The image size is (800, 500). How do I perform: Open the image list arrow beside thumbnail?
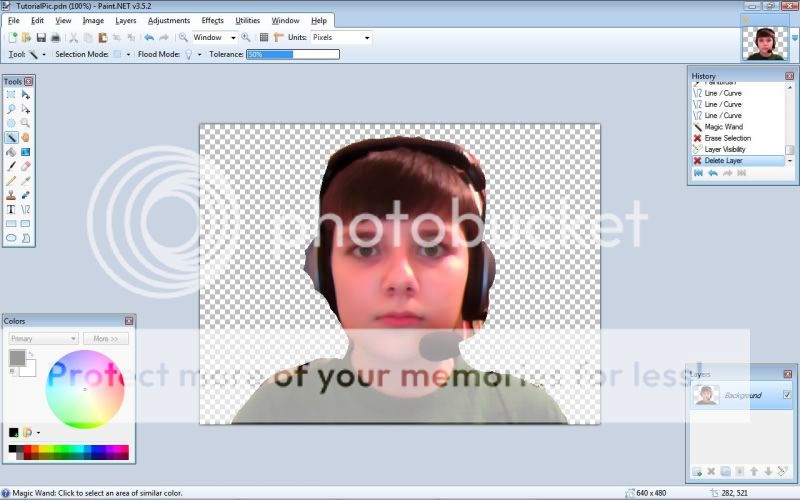[x=794, y=38]
